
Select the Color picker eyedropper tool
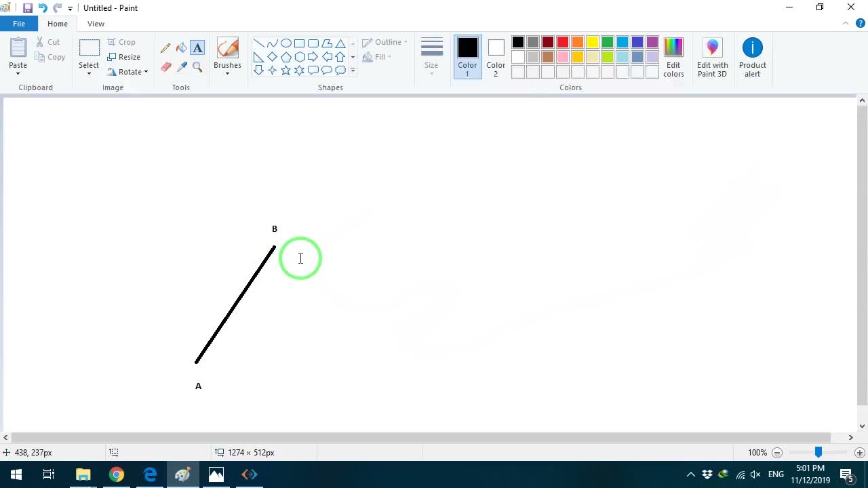click(x=182, y=67)
